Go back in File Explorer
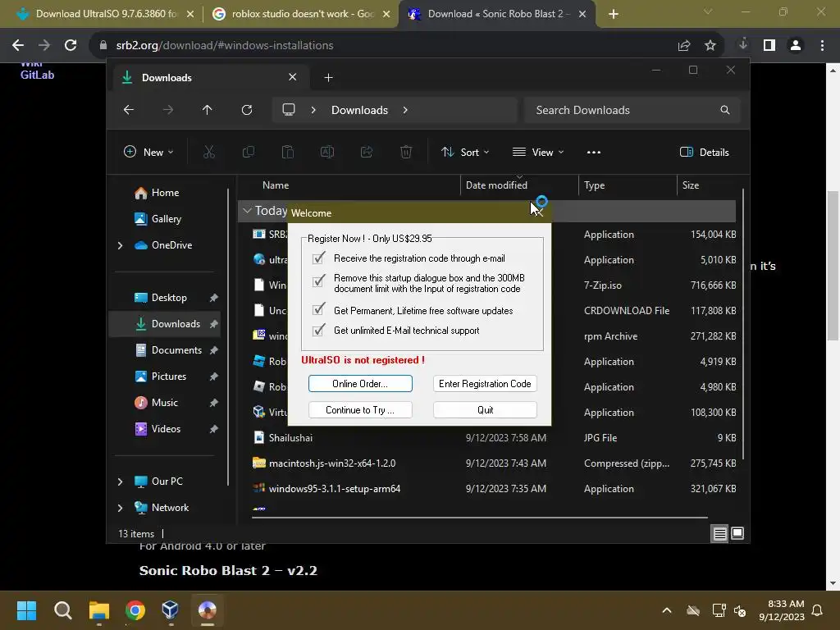 pos(129,110)
